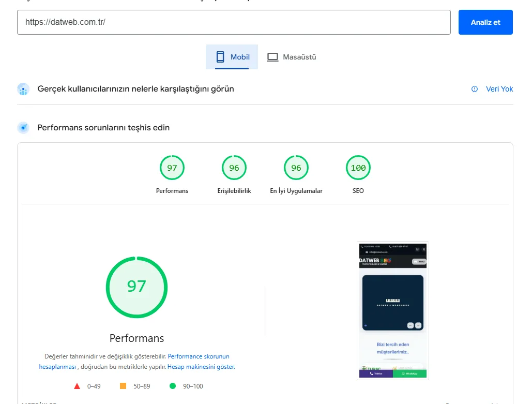Click the diagnose icon beside Performans sorunlarını teşhis edin

[x=23, y=127]
